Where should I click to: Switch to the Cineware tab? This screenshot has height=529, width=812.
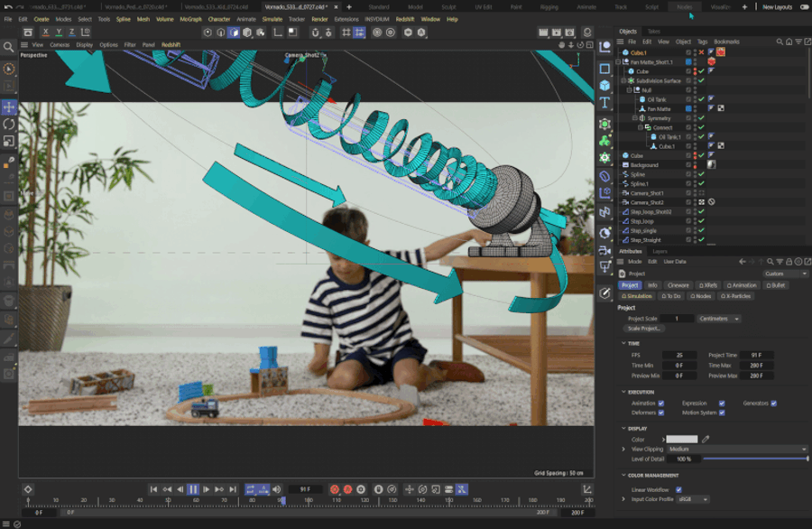tap(678, 285)
